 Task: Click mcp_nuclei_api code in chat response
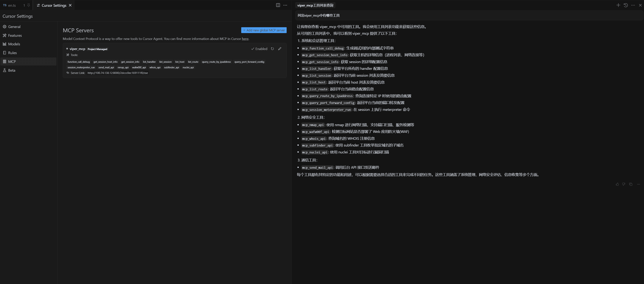[314, 152]
